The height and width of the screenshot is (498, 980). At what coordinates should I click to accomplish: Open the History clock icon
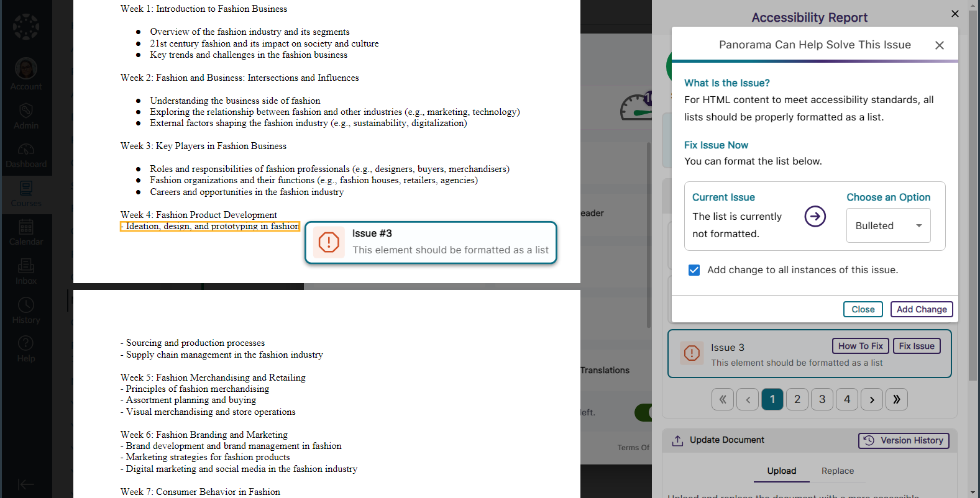pos(26,306)
